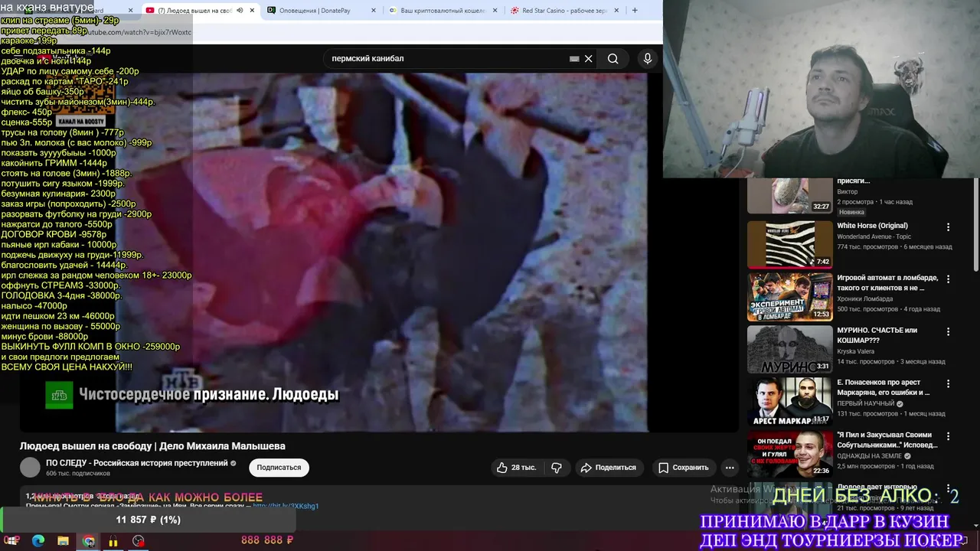The image size is (980, 551).
Task: Open the bit.ly link in description
Action: pos(286,506)
